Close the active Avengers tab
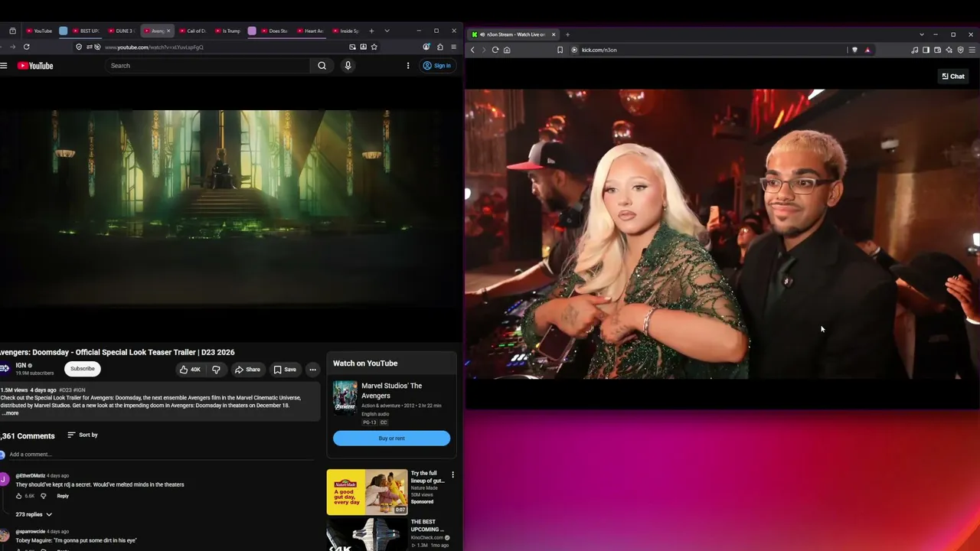The image size is (980, 551). click(x=168, y=31)
